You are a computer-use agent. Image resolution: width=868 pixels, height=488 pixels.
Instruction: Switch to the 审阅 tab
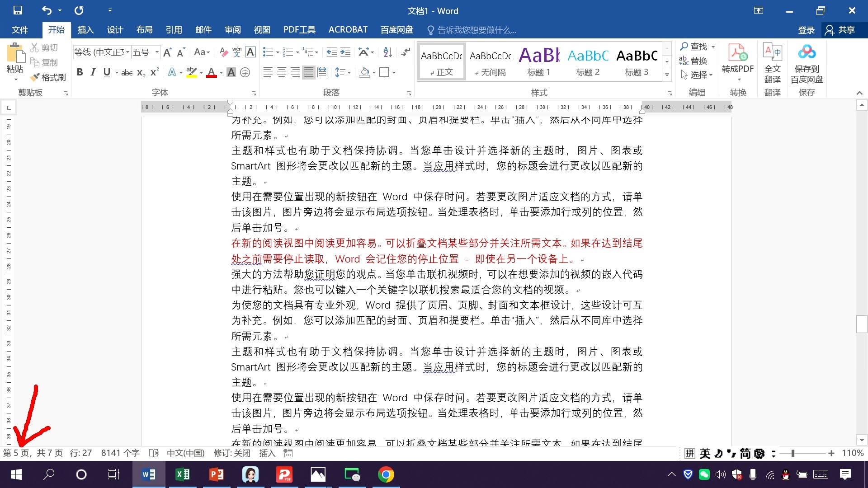click(x=232, y=30)
